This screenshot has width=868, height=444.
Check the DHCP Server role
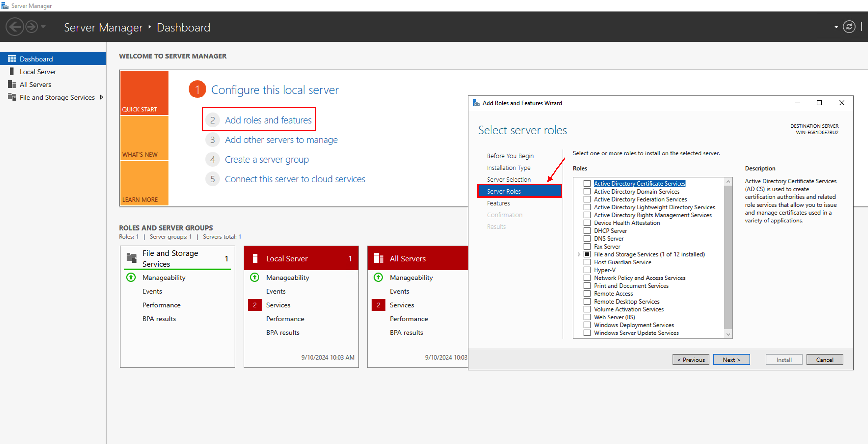click(x=587, y=231)
